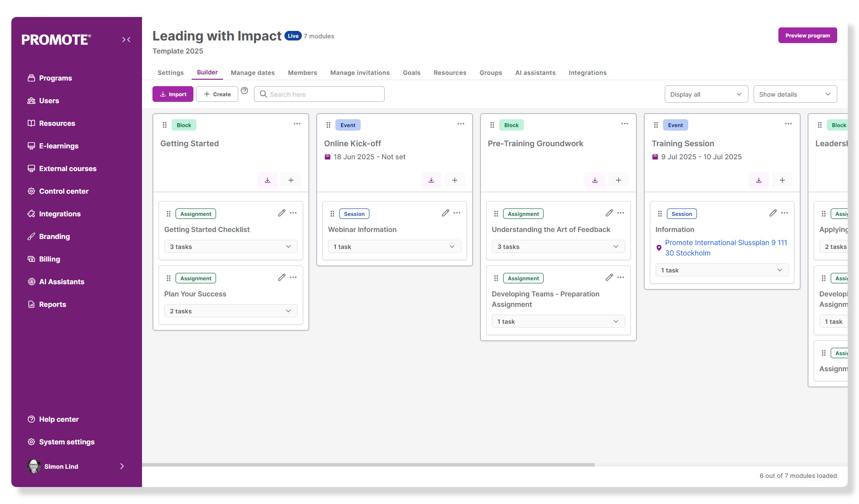Open more options for Getting Started block

click(x=297, y=124)
